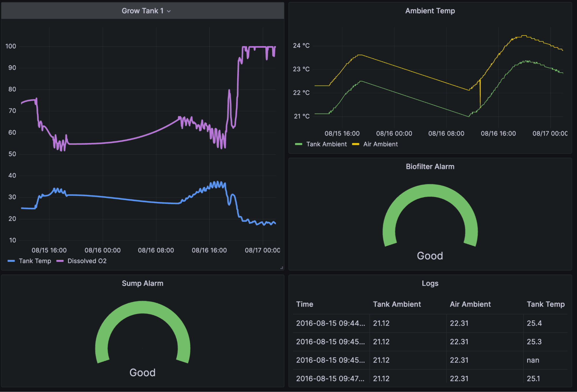Sort the Logs table by Air Ambient column
Viewport: 577px width, 392px height.
pos(470,304)
